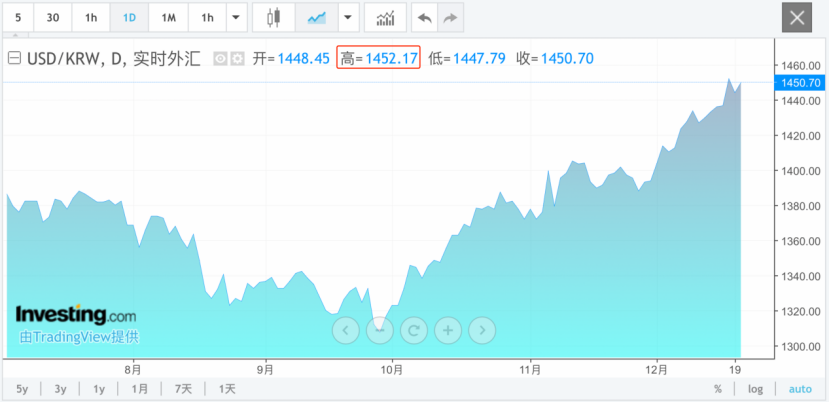This screenshot has width=830, height=402.
Task: Collapse the USD/KRW legend box
Action: [x=13, y=59]
